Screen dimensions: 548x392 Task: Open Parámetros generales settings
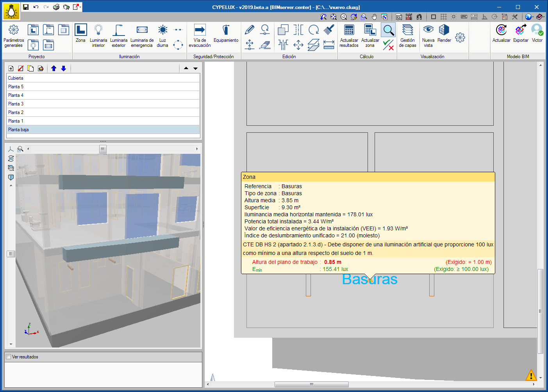coord(14,36)
